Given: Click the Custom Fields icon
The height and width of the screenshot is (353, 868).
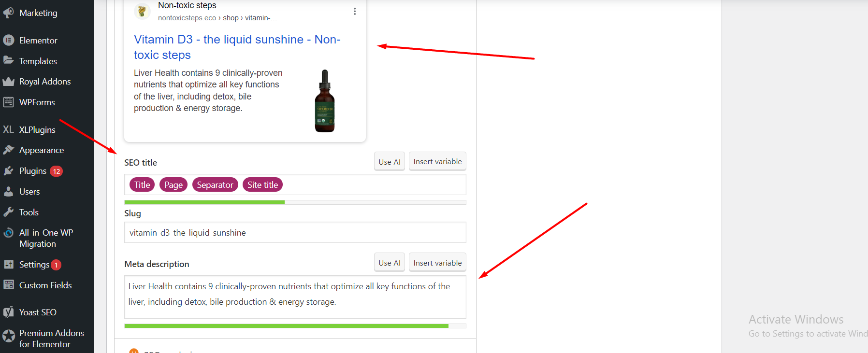Looking at the screenshot, I should point(9,285).
